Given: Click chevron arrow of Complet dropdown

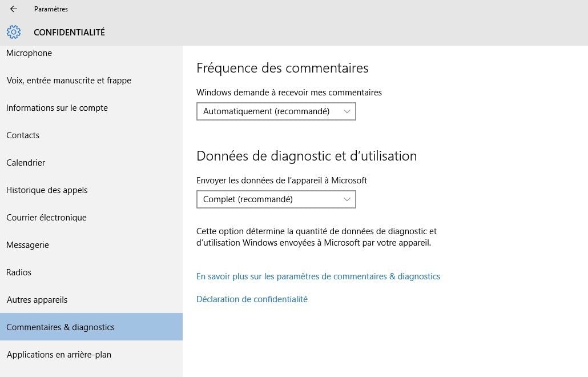Looking at the screenshot, I should click(x=347, y=199).
